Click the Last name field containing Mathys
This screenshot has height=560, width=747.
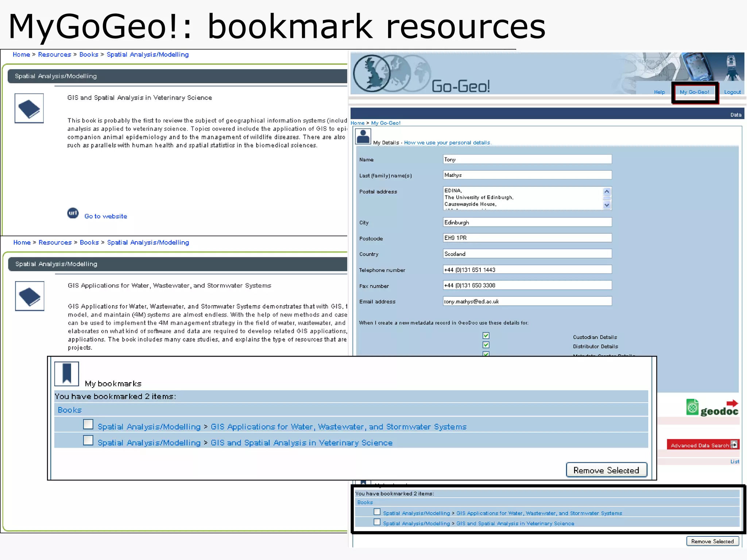(527, 175)
